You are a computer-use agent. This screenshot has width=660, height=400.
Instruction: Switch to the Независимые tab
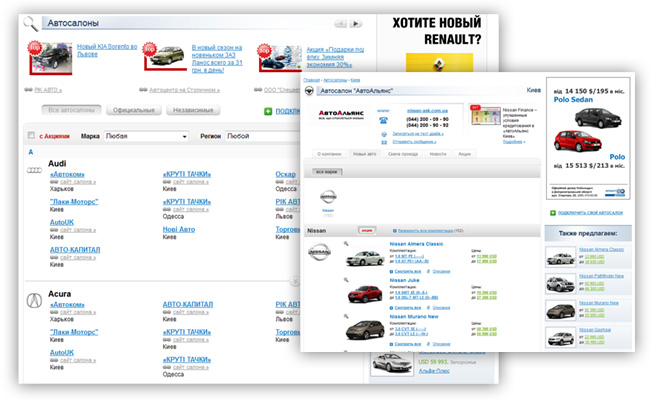tap(193, 110)
